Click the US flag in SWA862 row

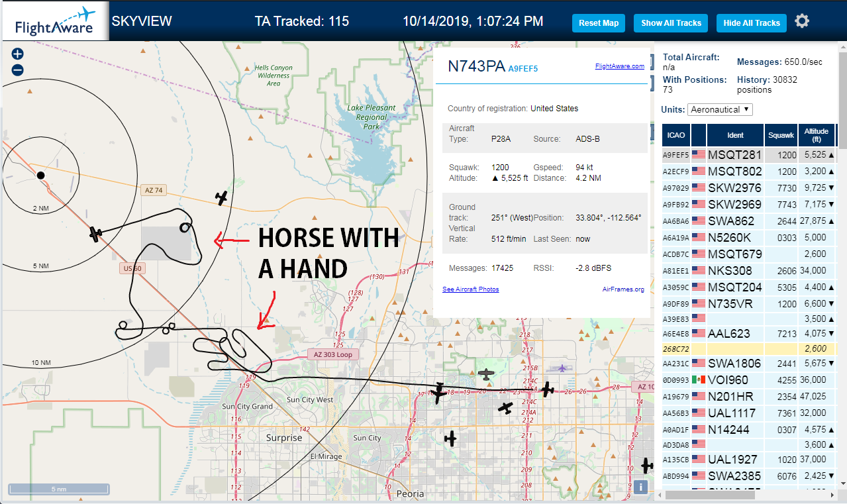699,221
